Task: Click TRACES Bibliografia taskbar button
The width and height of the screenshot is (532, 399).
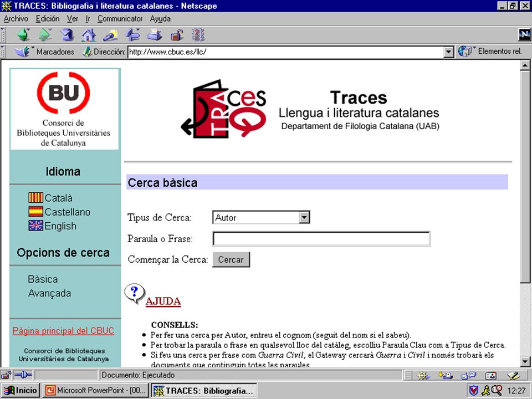Action: [x=203, y=391]
